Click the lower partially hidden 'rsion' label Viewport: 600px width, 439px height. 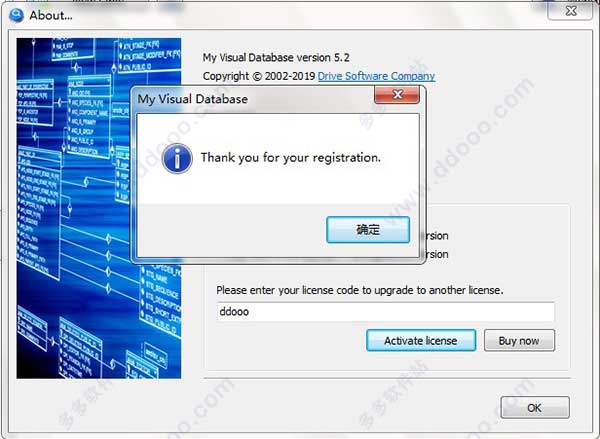point(436,254)
